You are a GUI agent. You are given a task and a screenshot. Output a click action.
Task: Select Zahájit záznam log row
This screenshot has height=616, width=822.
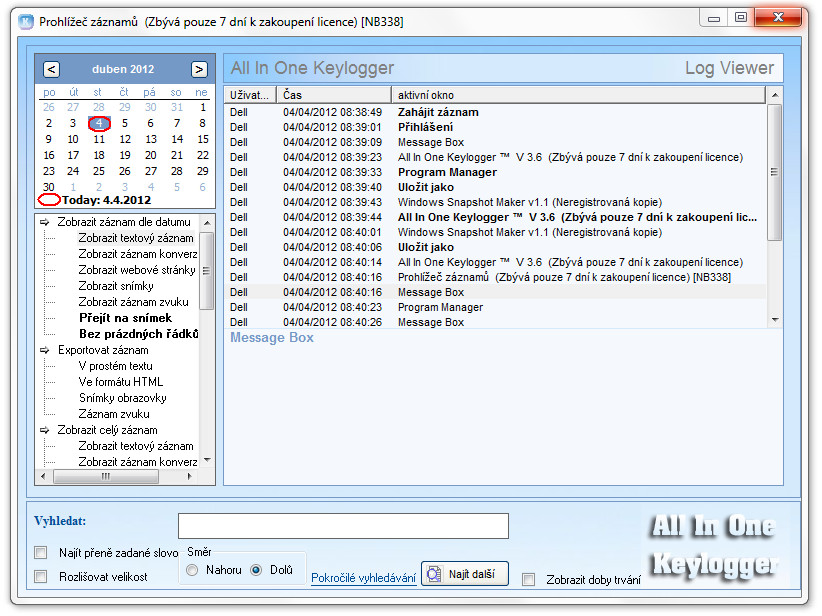[494, 112]
